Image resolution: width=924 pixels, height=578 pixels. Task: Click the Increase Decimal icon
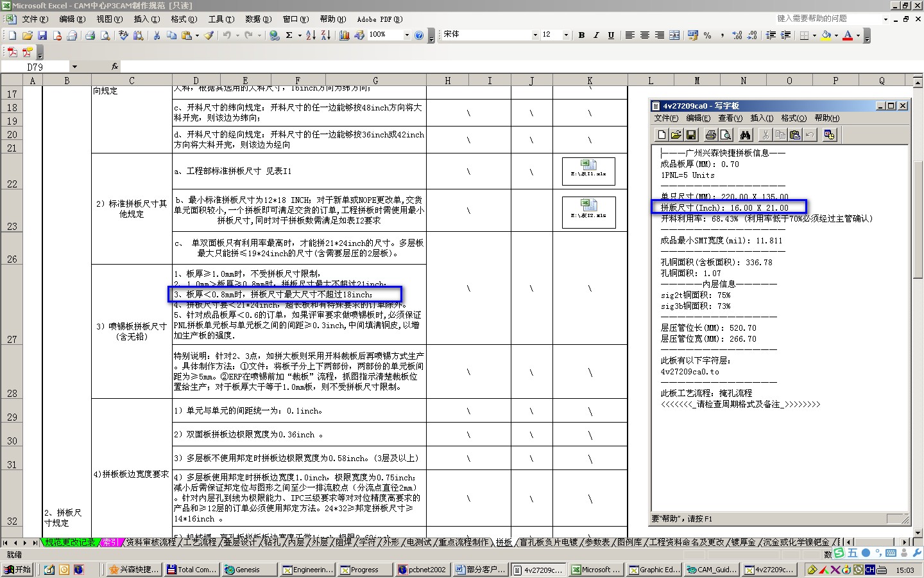coord(737,35)
